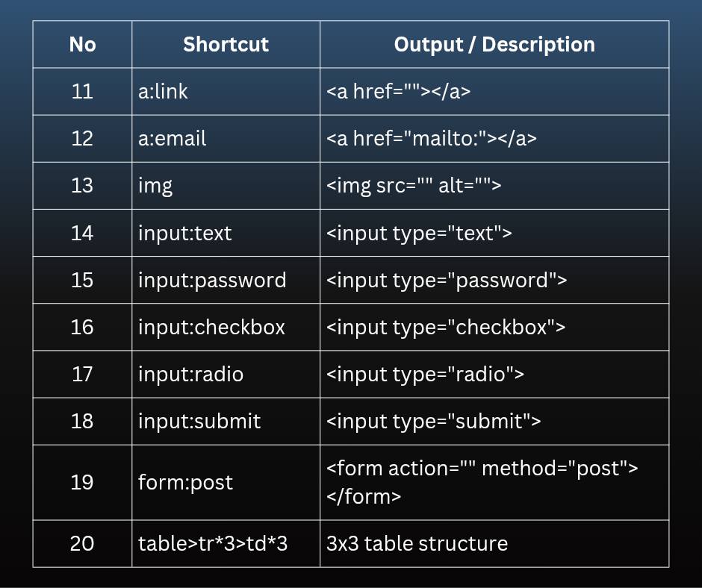Select row number 15 cell
This screenshot has width=702, height=588.
coord(82,280)
